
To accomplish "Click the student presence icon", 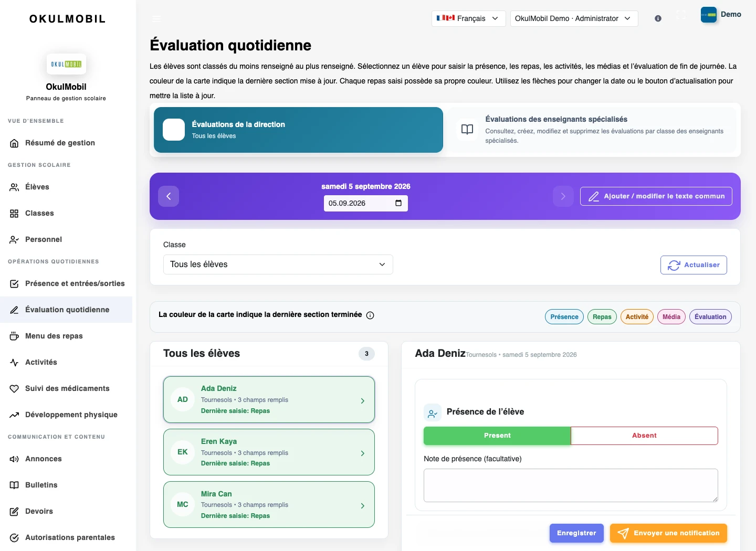I will [x=433, y=412].
